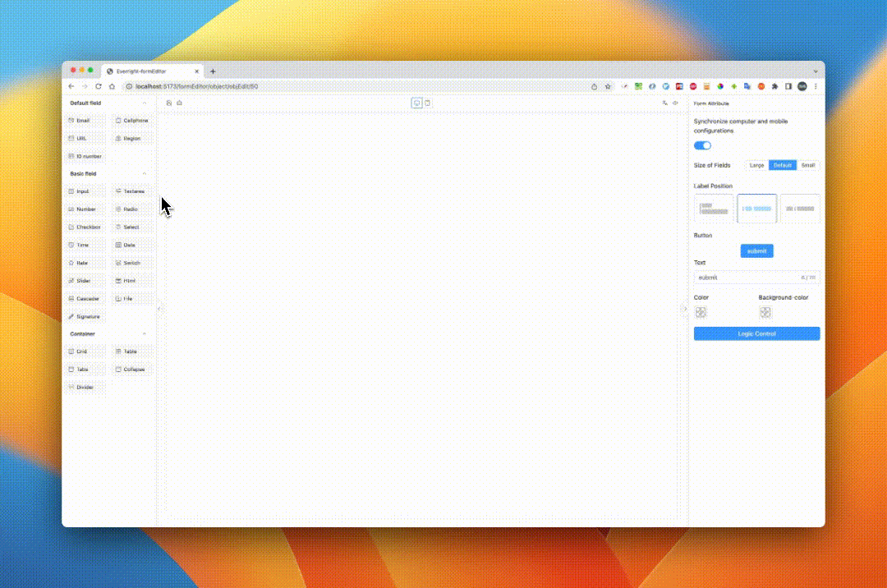Choose the right-aligned label position option
887x588 pixels.
pos(800,209)
